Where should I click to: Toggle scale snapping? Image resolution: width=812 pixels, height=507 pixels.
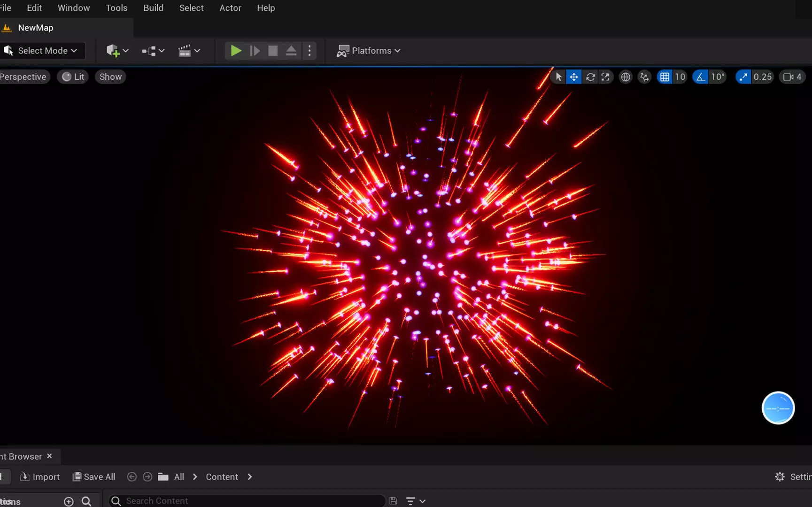click(743, 77)
